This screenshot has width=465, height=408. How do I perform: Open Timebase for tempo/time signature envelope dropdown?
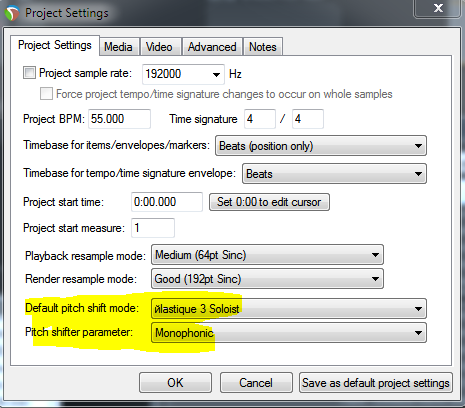pos(334,174)
